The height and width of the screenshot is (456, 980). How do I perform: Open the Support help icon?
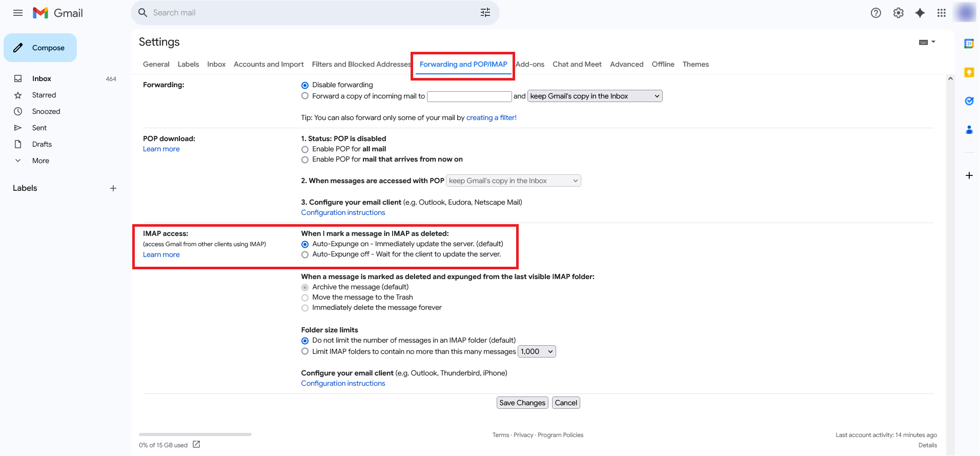tap(875, 13)
